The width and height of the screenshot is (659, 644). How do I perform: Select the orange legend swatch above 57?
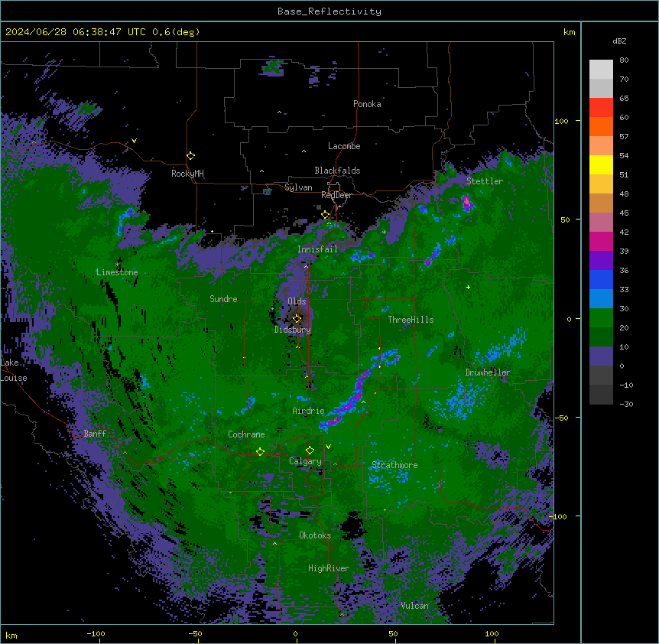601,126
